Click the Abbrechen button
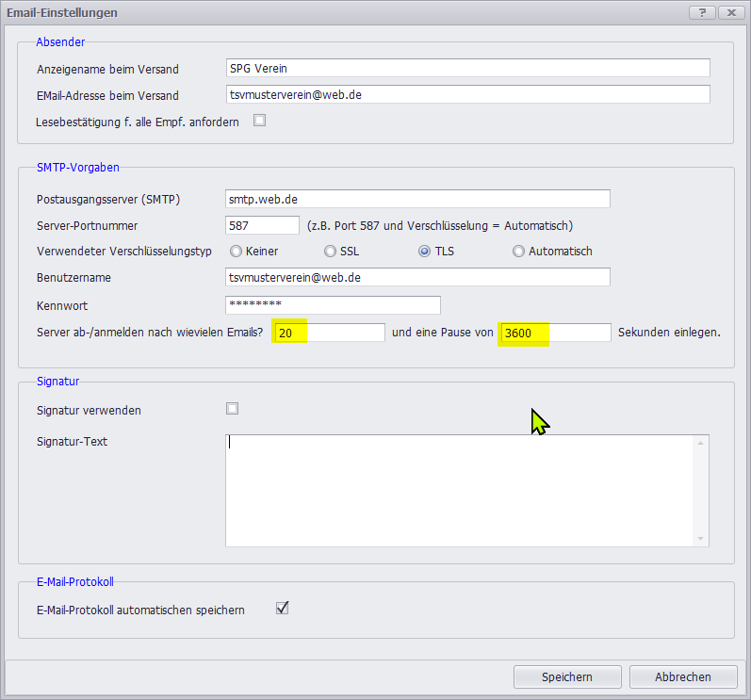Viewport: 751px width, 700px height. click(683, 676)
